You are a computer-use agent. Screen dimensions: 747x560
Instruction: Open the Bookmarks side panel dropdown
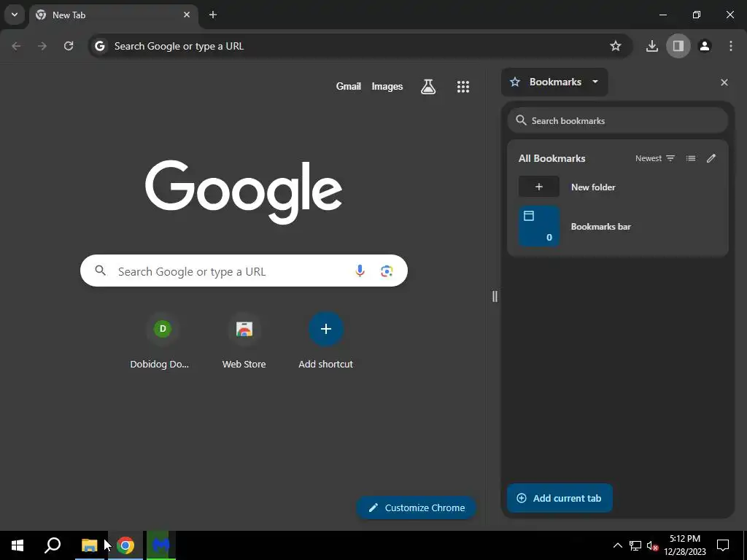pos(554,82)
